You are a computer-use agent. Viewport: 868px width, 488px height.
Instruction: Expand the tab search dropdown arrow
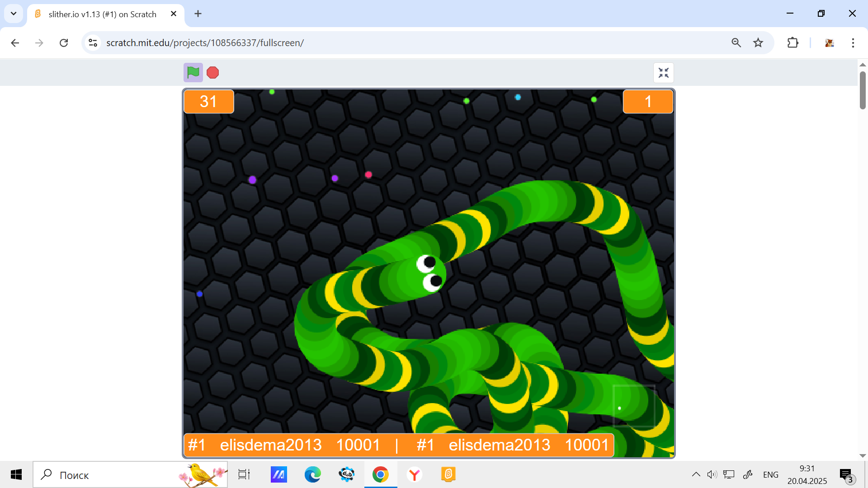click(14, 14)
